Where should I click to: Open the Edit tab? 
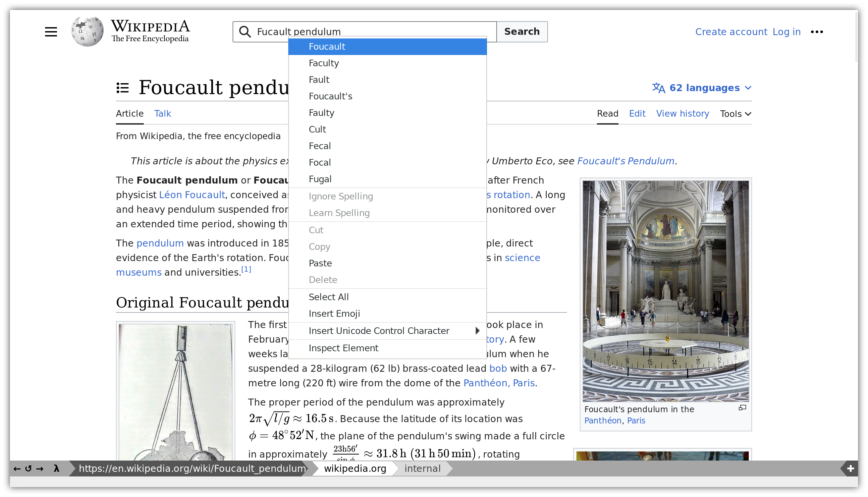637,114
